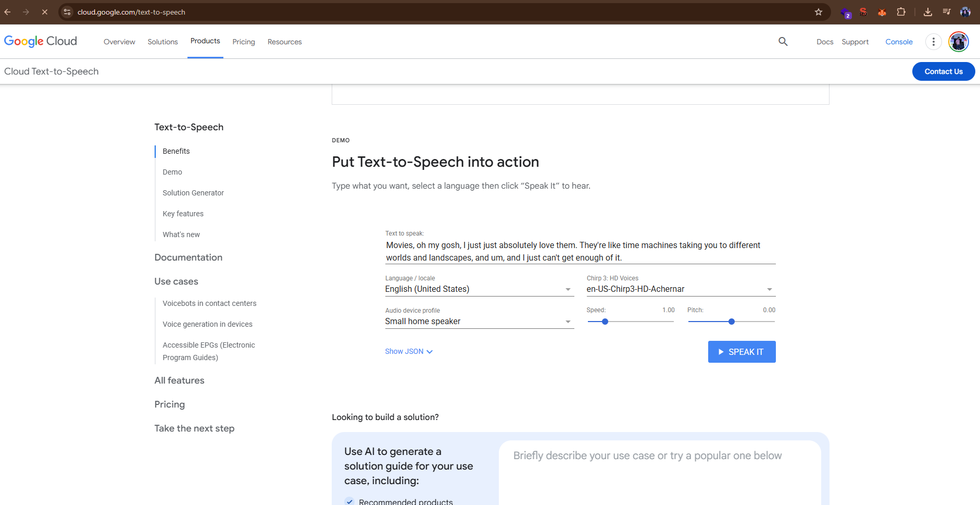Screen dimensions: 980x505
Task: Open the Solutions nav item
Action: tap(162, 42)
